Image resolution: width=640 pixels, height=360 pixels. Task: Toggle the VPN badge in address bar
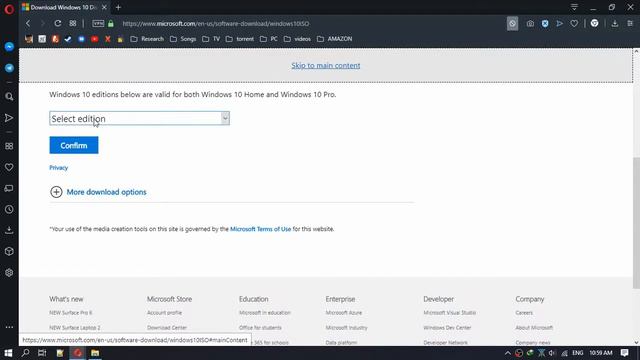pos(98,24)
